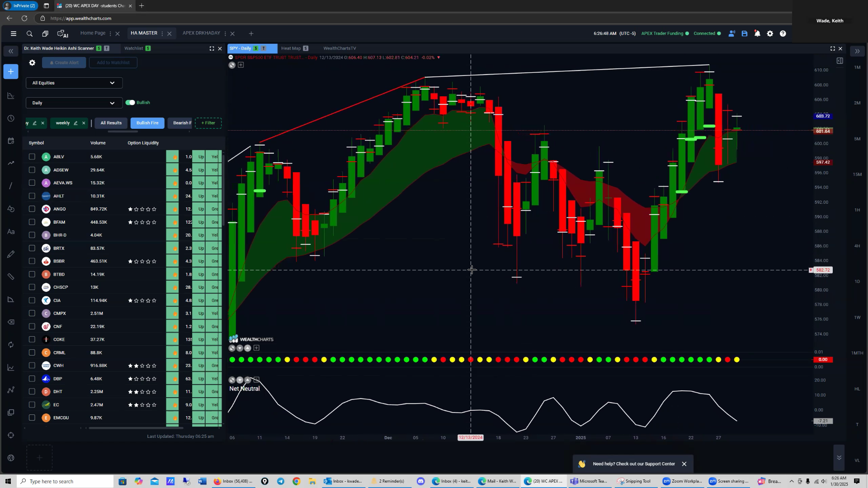Click the eraser delete drawings tool
The height and width of the screenshot is (488, 868).
point(11,322)
